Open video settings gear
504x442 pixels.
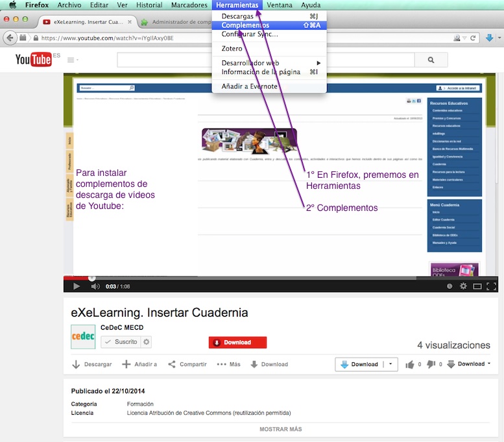coord(463,286)
